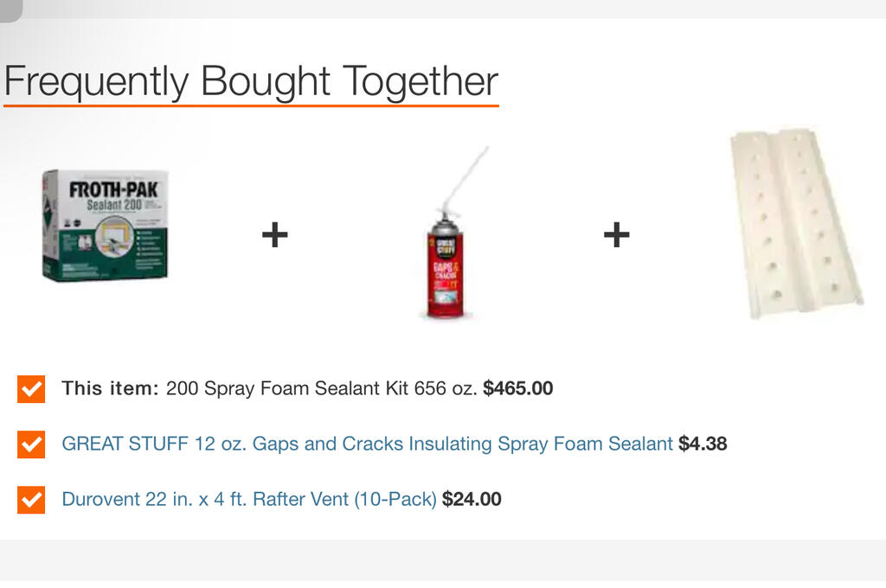Click the gray rounded corner at top left
Image resolution: width=886 pixels, height=588 pixels.
coord(10,10)
